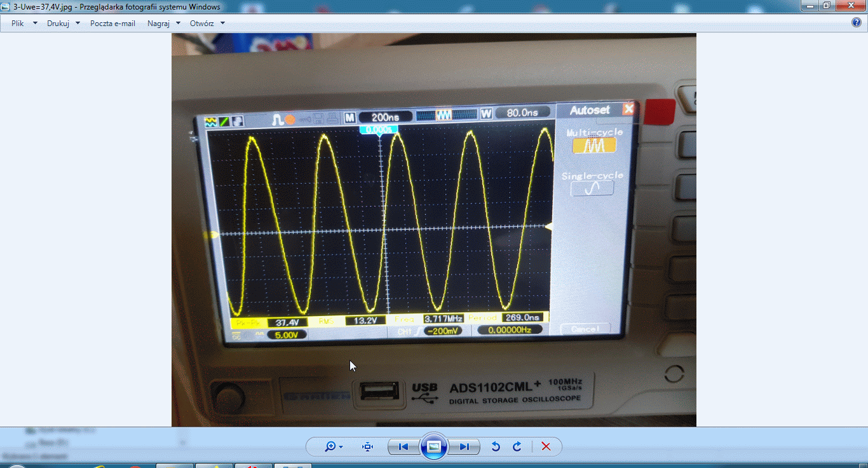The width and height of the screenshot is (868, 468).
Task: Skip to the next photo
Action: point(465,447)
